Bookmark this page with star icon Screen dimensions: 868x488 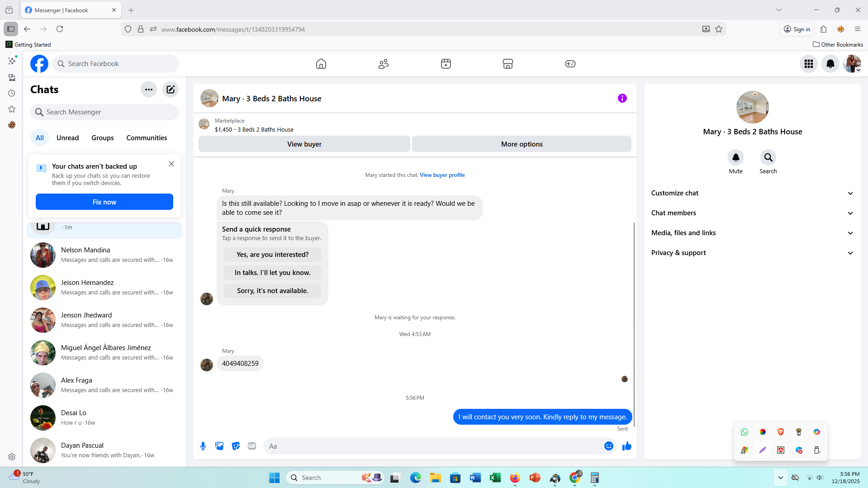pos(719,29)
